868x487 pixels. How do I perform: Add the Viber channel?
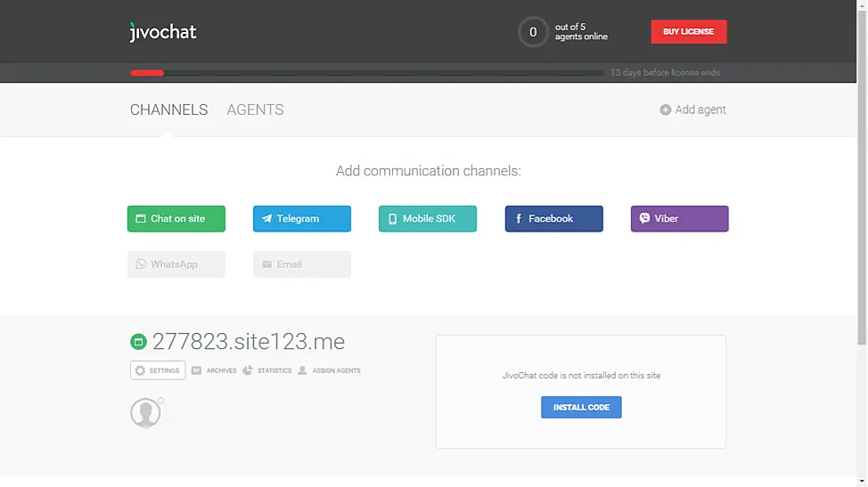[679, 219]
